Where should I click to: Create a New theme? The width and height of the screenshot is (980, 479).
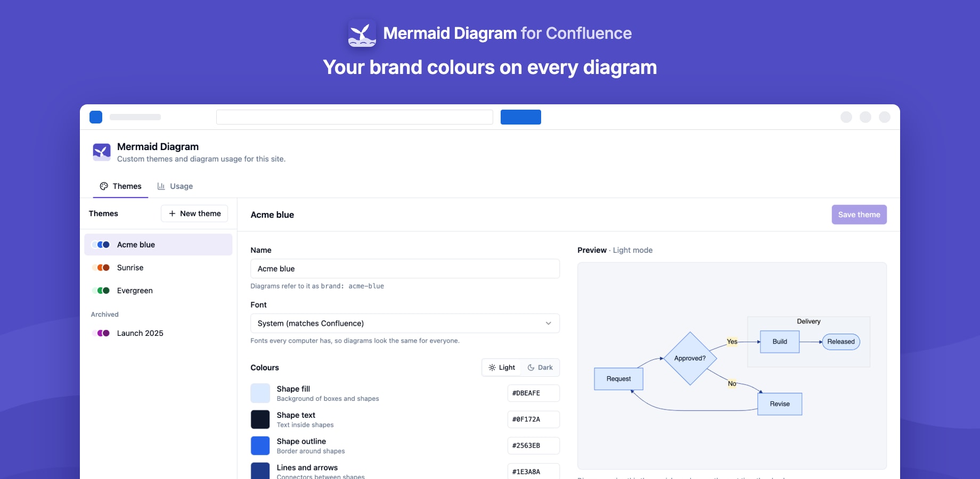[194, 213]
